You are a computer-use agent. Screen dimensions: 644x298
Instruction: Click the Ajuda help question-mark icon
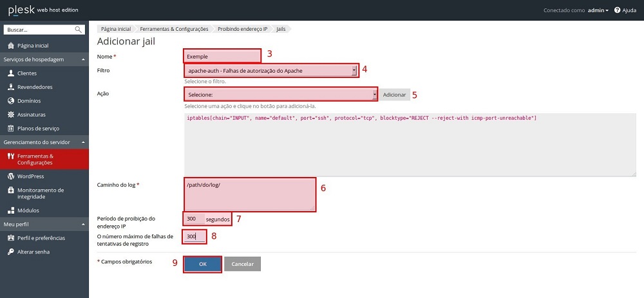point(617,10)
